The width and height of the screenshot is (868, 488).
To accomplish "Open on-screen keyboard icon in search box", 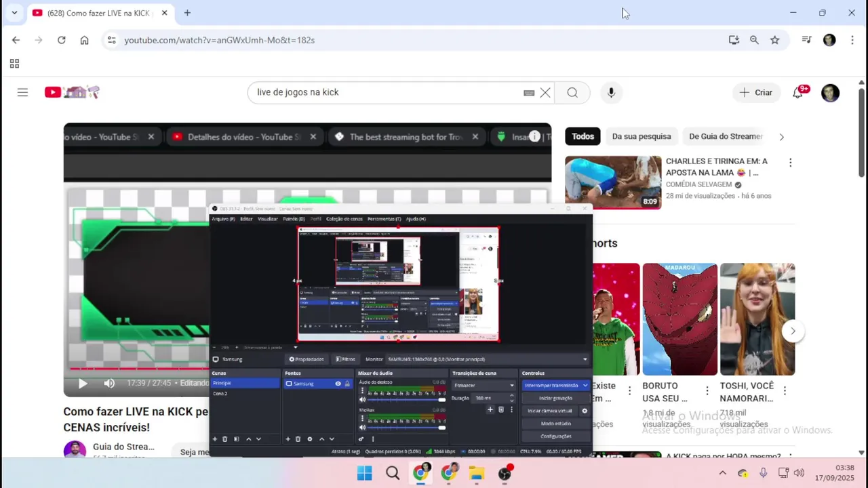I will click(x=529, y=93).
